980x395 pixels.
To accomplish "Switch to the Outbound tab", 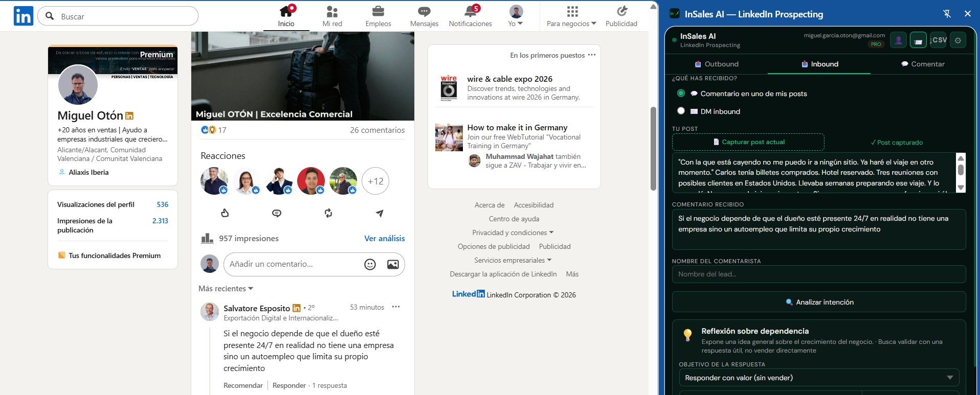I will click(717, 64).
